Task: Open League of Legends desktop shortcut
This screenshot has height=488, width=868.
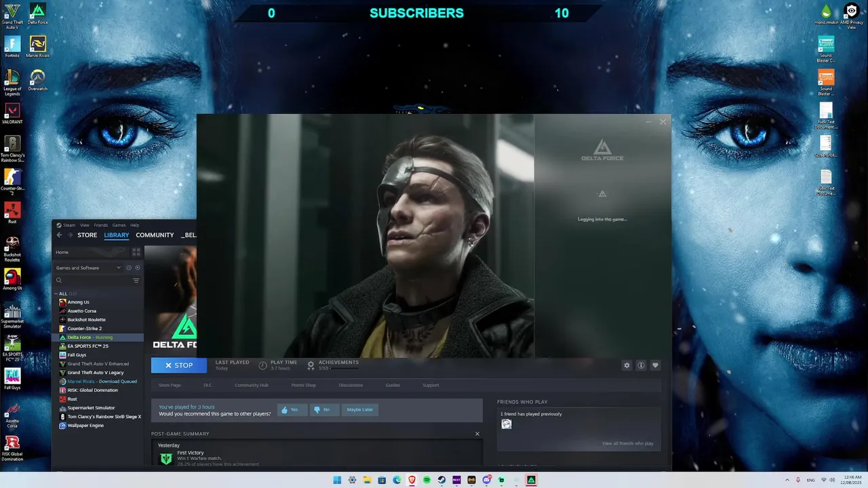Action: point(12,83)
